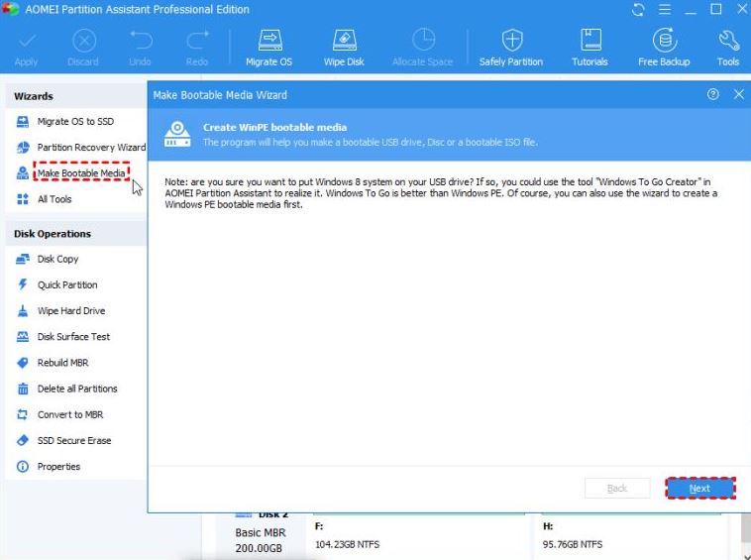Select SSD Secure Erase operation
751x560 pixels.
[x=74, y=440]
